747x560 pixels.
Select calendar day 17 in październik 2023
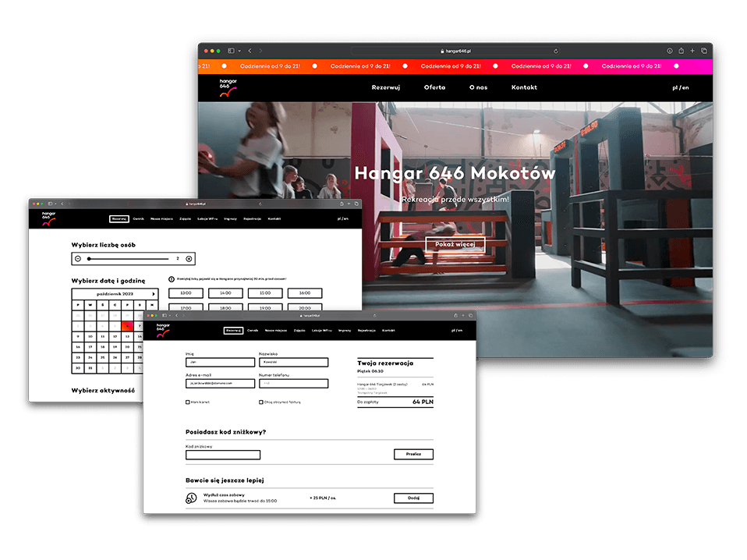click(90, 347)
